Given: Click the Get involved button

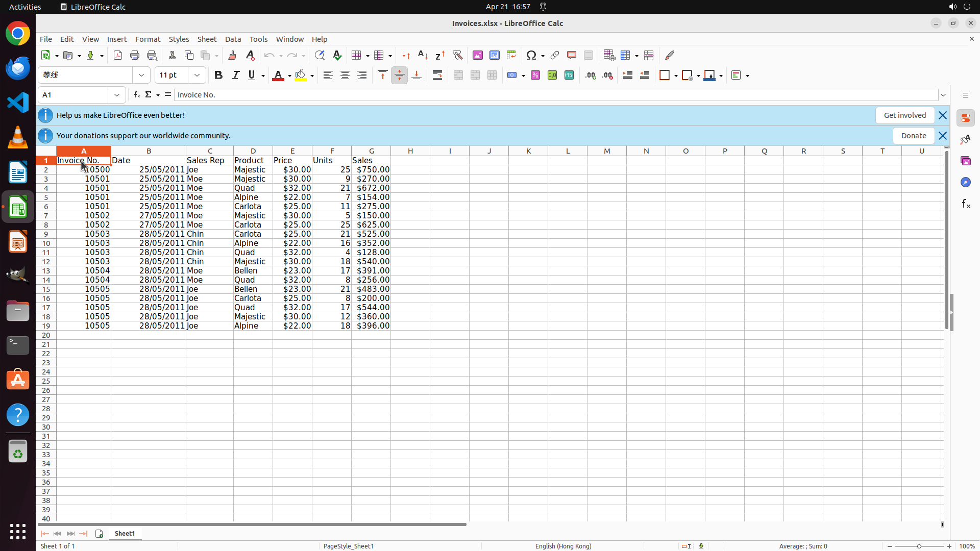Looking at the screenshot, I should point(904,115).
